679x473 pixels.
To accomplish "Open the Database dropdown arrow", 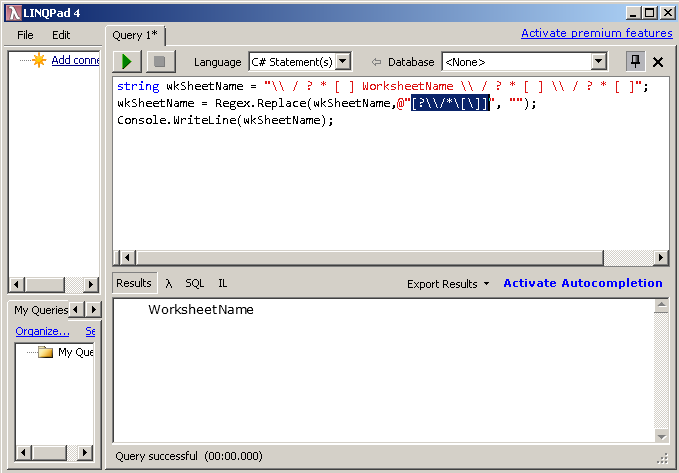I will pos(598,62).
